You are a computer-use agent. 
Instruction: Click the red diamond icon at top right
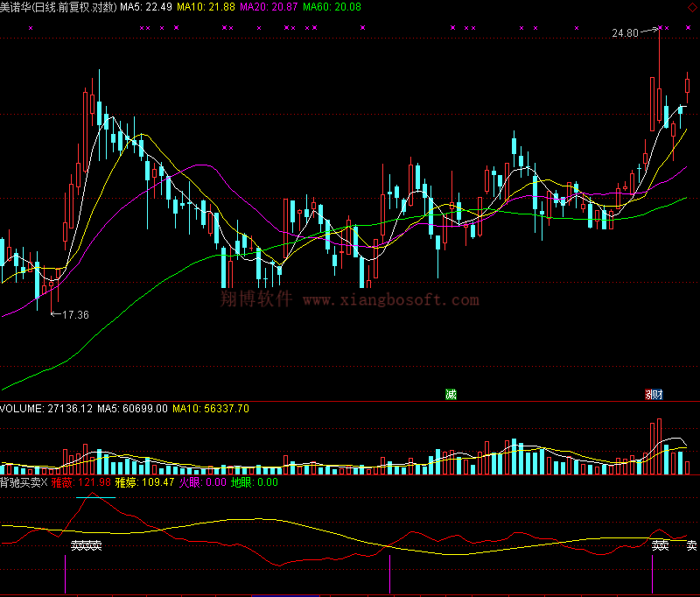(x=693, y=7)
